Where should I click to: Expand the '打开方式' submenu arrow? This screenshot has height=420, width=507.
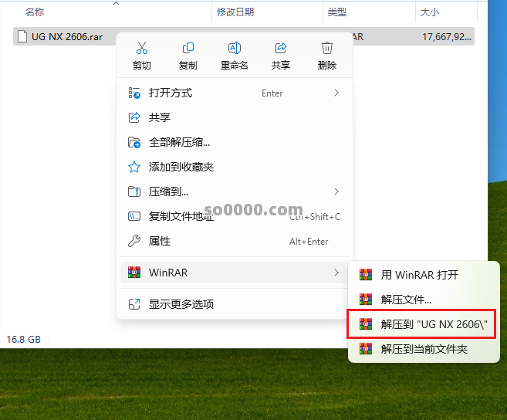(x=336, y=93)
